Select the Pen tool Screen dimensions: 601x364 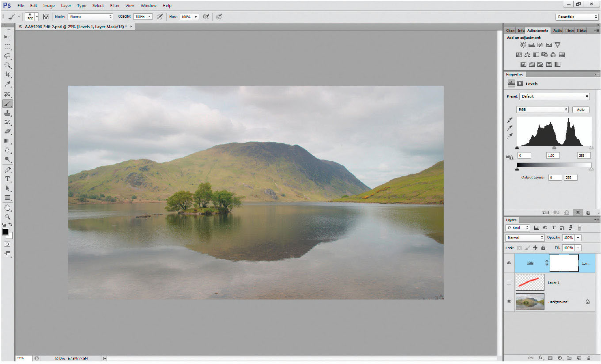[x=8, y=170]
